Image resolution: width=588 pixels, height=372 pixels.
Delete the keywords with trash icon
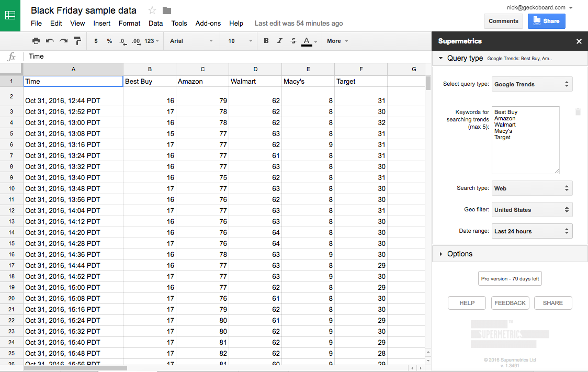(578, 112)
